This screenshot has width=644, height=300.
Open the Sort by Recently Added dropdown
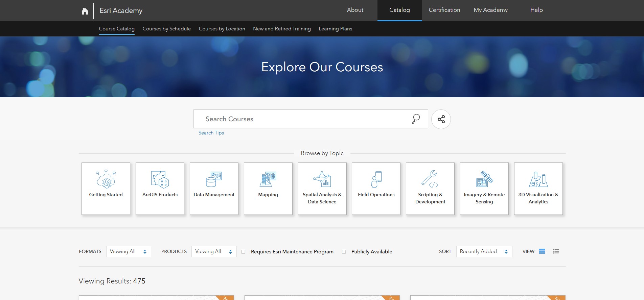click(484, 251)
